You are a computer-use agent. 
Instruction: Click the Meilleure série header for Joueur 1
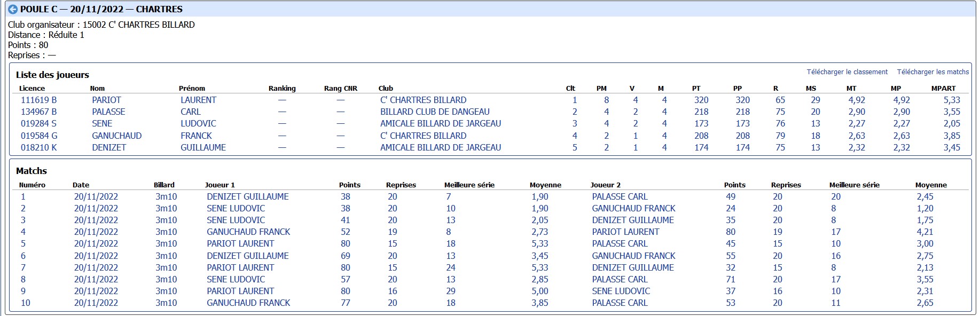pyautogui.click(x=469, y=185)
